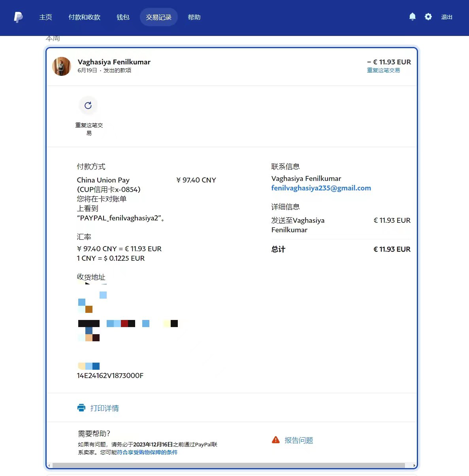Click the circular repeat transaction icon
469x476 pixels.
click(x=88, y=105)
